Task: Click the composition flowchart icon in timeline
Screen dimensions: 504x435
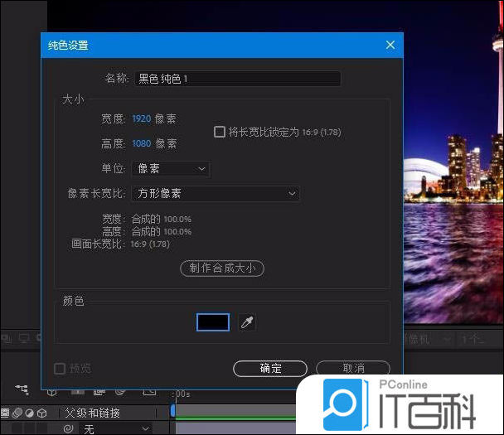Action: click(x=22, y=389)
